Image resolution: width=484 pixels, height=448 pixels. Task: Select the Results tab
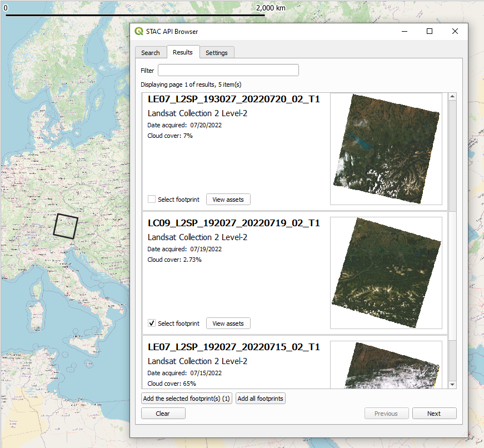[x=183, y=52]
